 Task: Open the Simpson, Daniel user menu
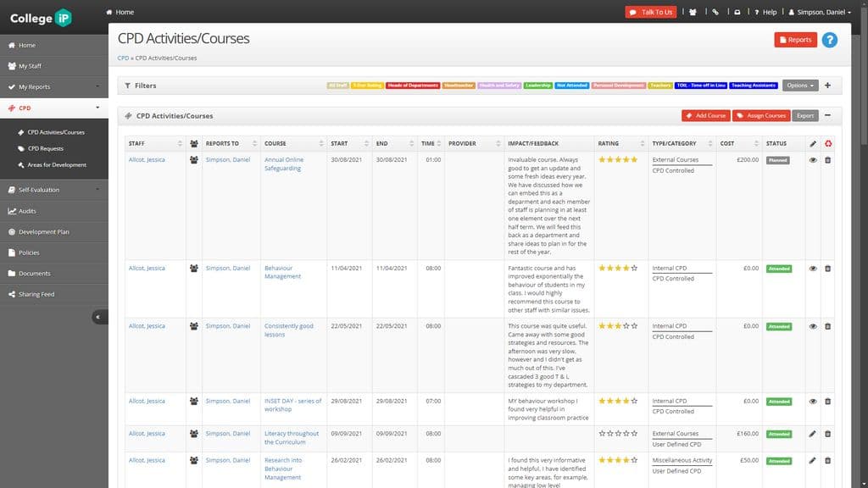[819, 12]
